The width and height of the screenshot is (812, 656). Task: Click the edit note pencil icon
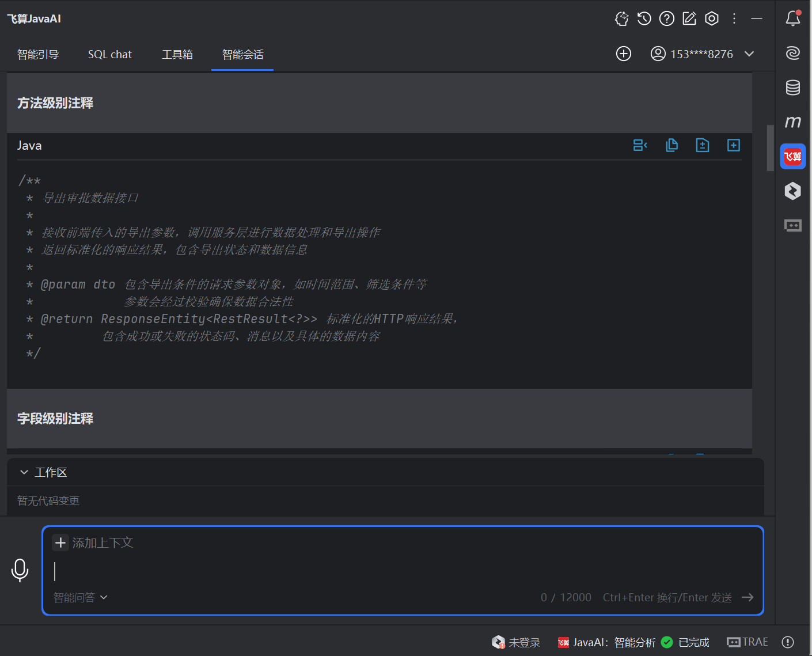(689, 18)
